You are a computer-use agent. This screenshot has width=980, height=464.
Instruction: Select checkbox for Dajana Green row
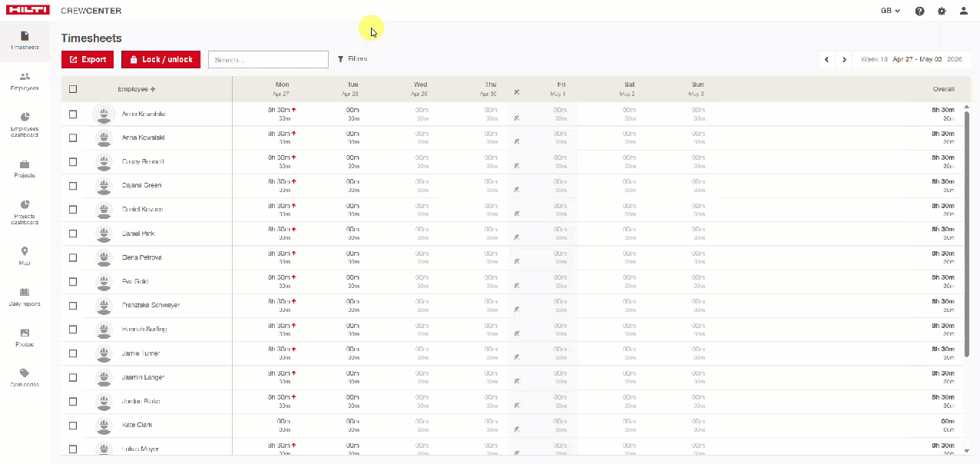[x=73, y=186]
